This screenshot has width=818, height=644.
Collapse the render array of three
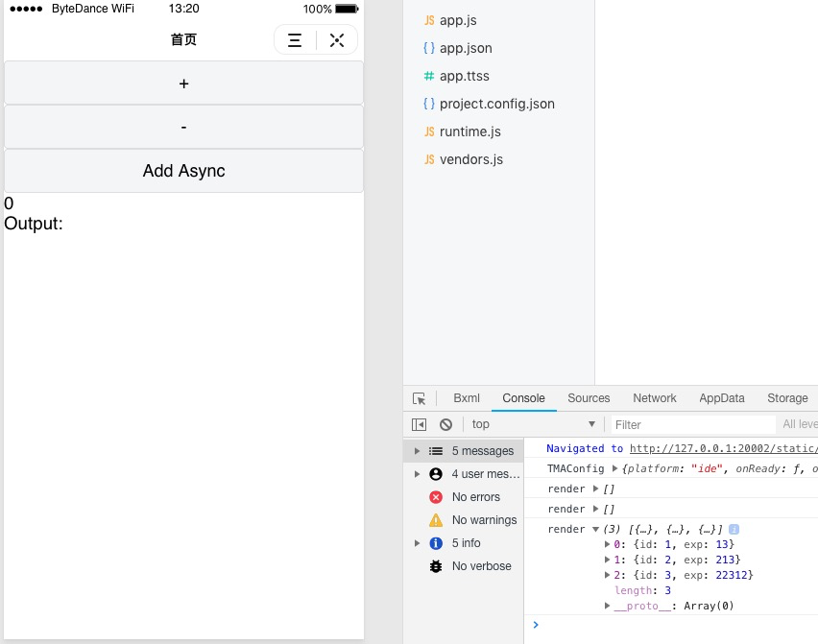[x=595, y=529]
